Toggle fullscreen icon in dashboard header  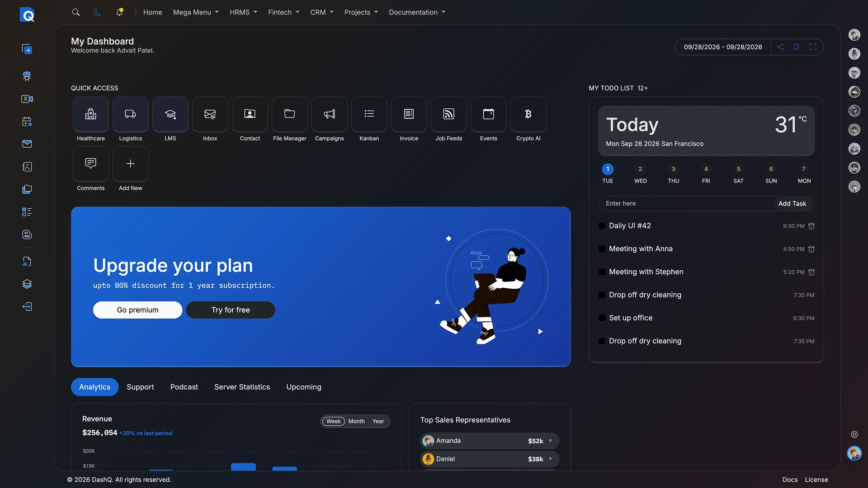[x=813, y=47]
